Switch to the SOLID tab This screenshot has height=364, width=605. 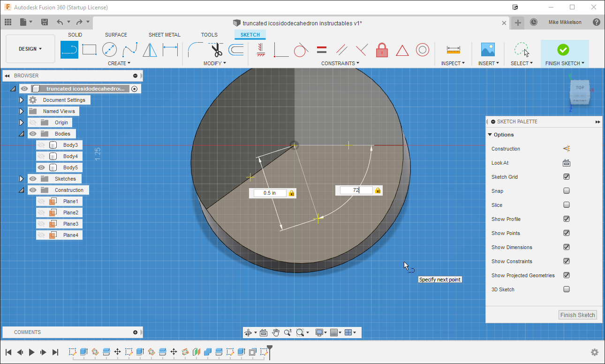(75, 34)
